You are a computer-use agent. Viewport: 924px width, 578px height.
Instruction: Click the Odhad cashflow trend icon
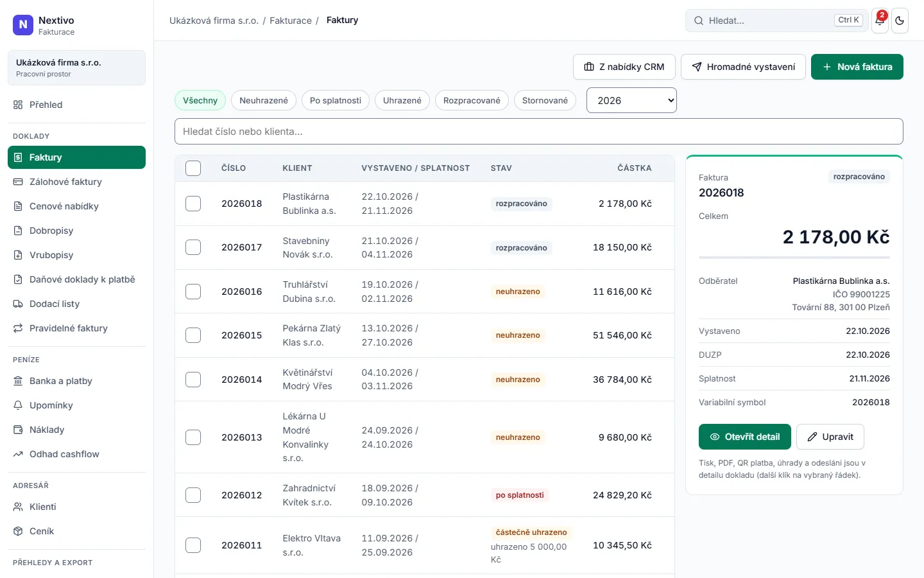(x=18, y=454)
